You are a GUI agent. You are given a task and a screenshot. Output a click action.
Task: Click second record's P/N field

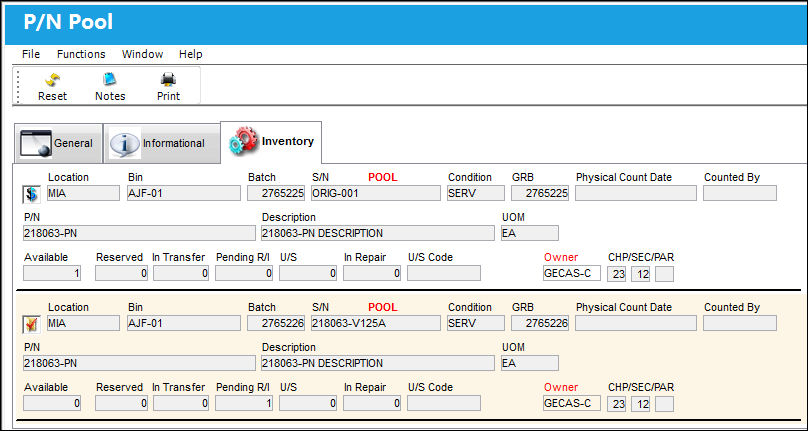click(x=139, y=363)
